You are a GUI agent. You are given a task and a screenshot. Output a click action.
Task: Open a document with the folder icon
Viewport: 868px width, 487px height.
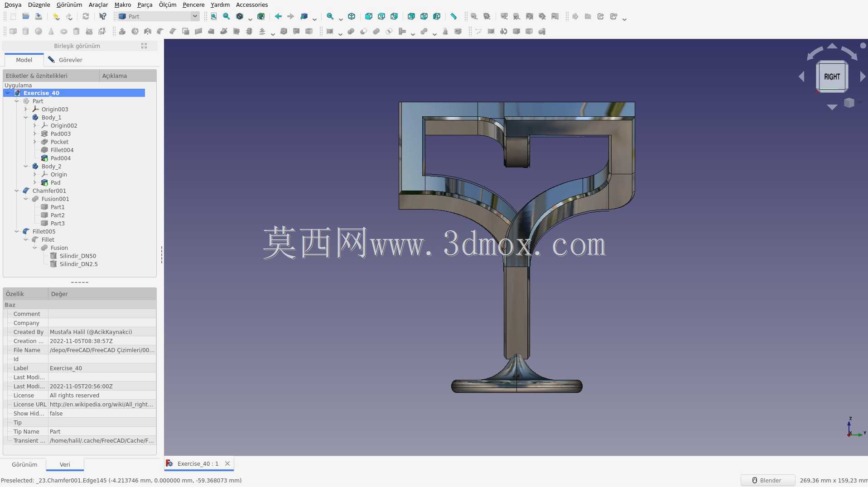[26, 16]
